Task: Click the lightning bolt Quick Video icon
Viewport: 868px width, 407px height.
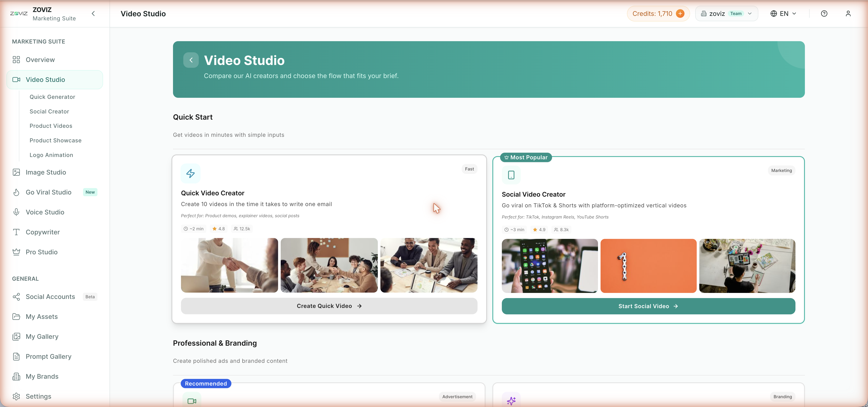Action: 191,173
